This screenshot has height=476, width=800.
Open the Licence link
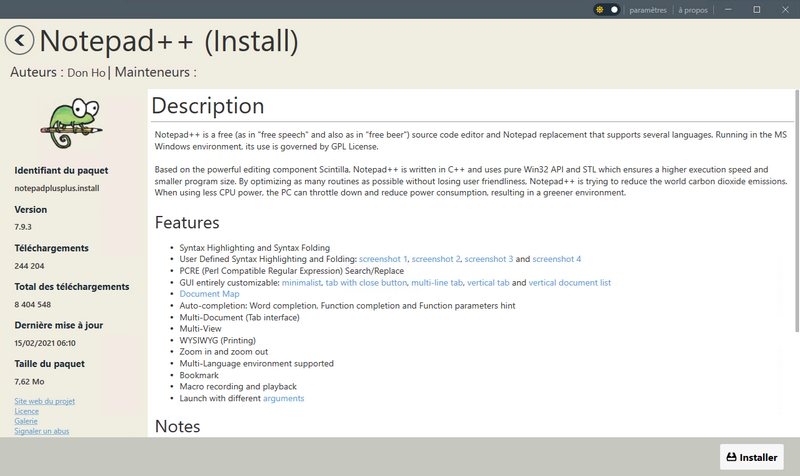click(x=27, y=411)
